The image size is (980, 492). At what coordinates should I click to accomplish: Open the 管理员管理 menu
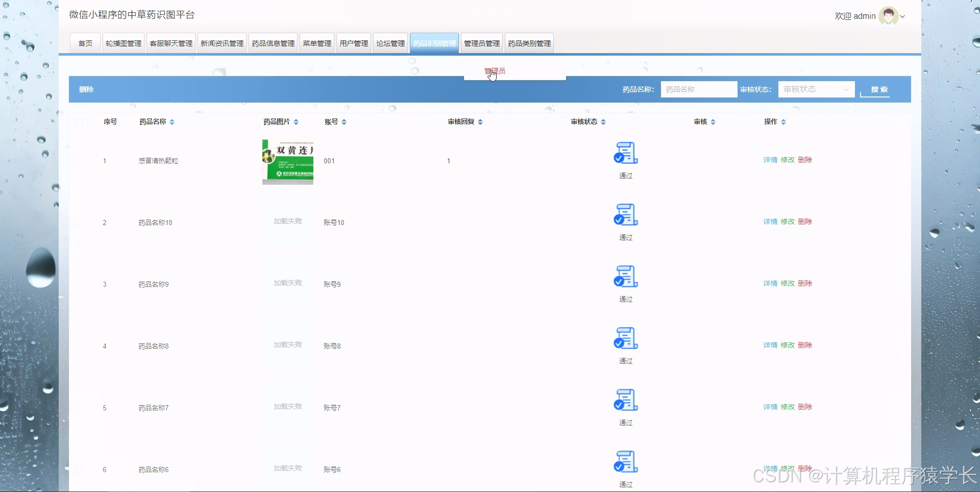[482, 43]
